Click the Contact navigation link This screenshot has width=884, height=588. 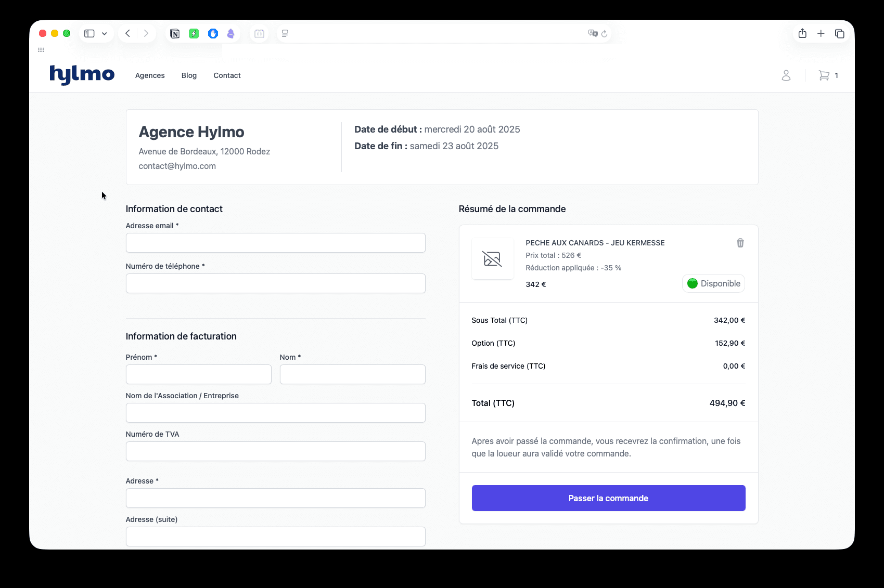[227, 75]
